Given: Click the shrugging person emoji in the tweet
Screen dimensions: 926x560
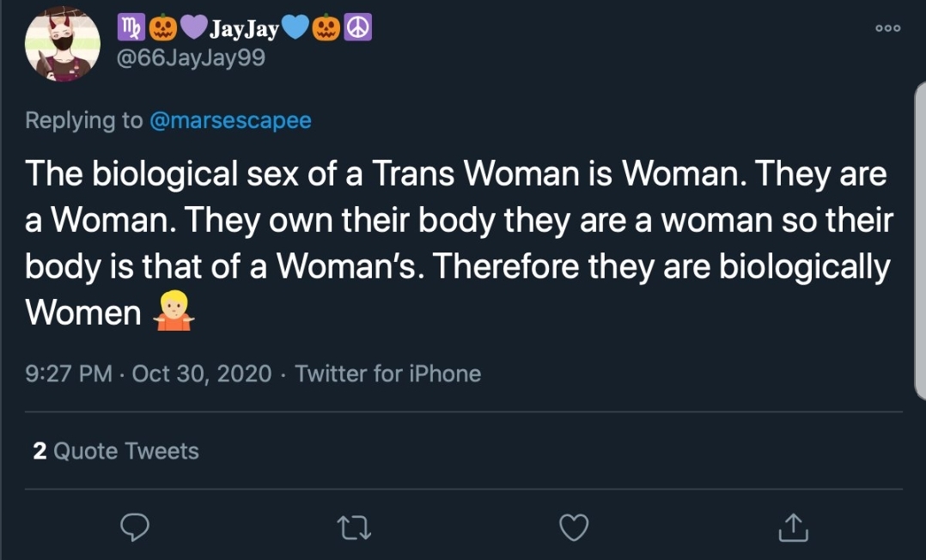Looking at the screenshot, I should (x=174, y=313).
